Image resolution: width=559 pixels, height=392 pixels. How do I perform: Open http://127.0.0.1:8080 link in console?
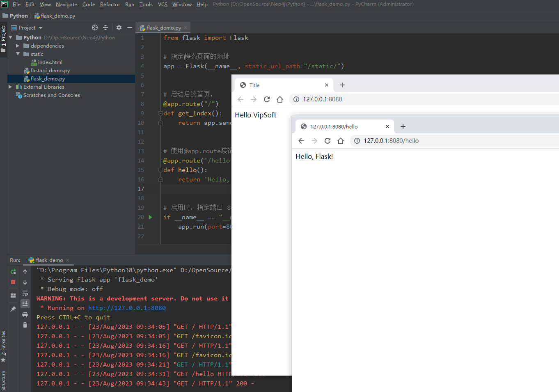[x=127, y=308]
